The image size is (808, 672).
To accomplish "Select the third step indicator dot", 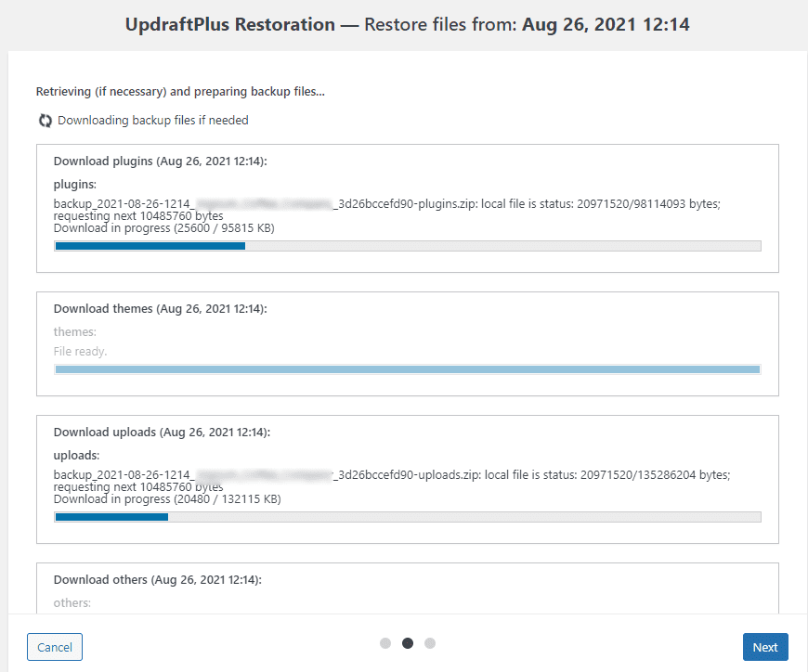I will (430, 643).
